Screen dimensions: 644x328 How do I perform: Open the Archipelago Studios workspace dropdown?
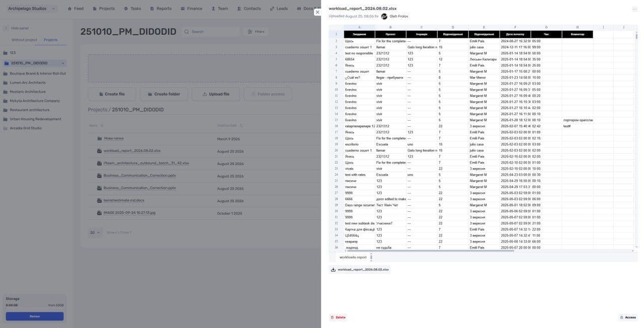(32, 9)
